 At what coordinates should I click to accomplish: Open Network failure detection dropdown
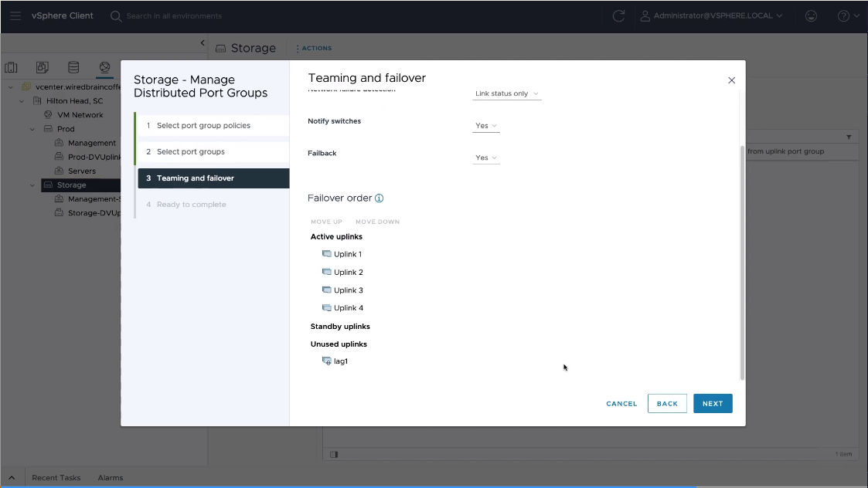[507, 93]
